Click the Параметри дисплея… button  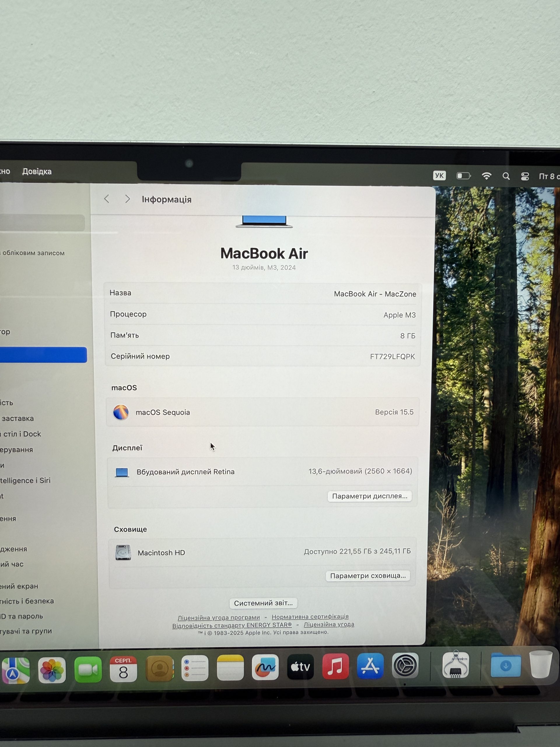pos(370,496)
